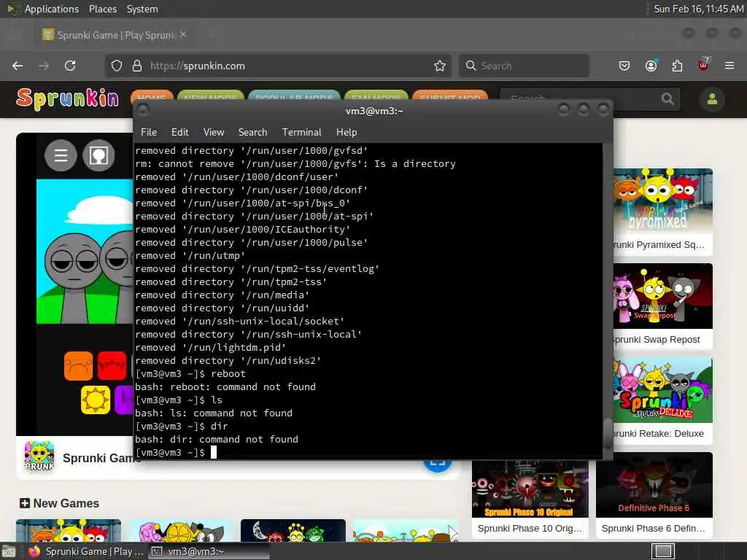Select the yellow sun character tile
Image resolution: width=747 pixels, height=560 pixels.
tap(96, 400)
